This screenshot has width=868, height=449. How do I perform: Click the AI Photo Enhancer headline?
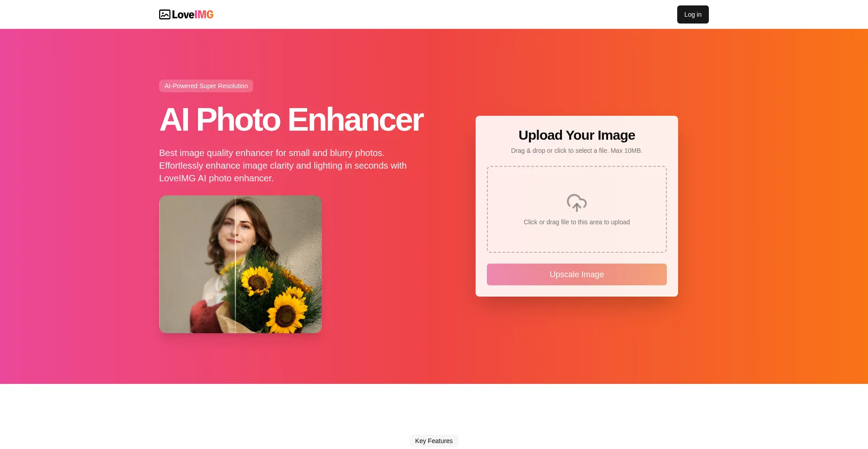point(291,120)
